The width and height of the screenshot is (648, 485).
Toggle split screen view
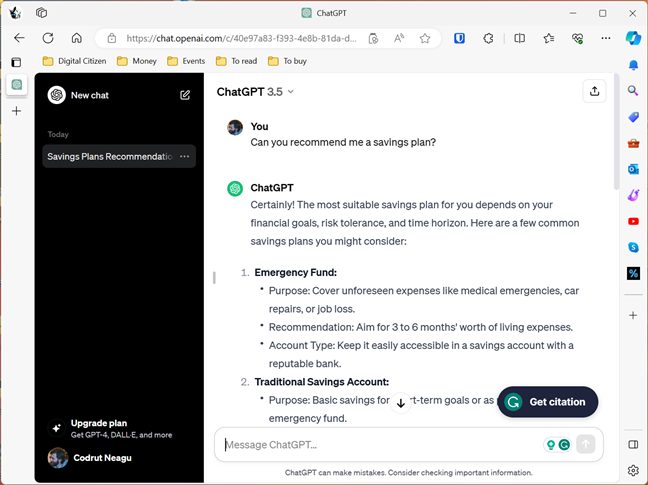pos(519,38)
